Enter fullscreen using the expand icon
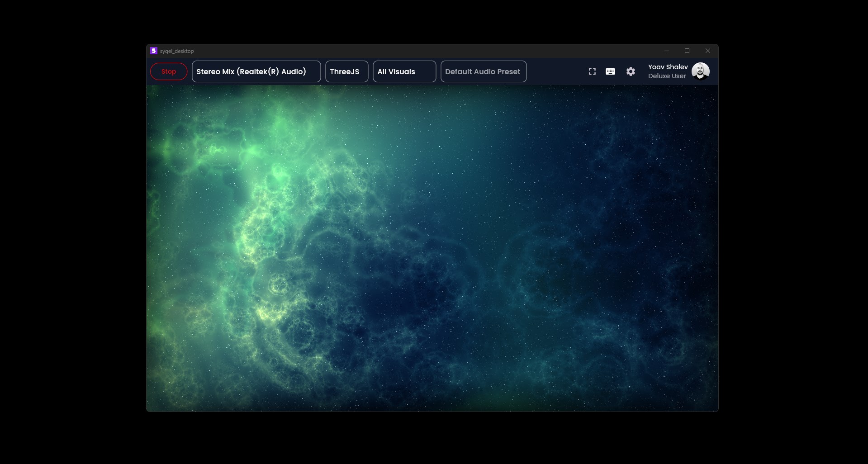 (x=592, y=71)
